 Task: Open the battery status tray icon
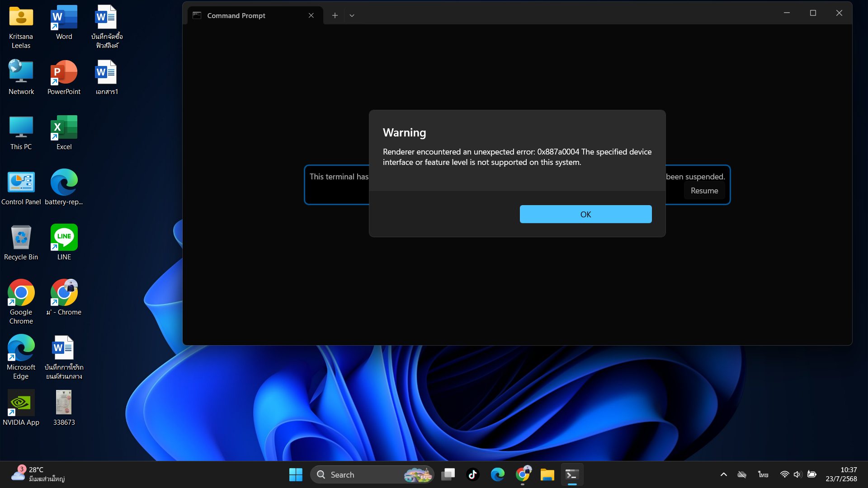tap(812, 474)
